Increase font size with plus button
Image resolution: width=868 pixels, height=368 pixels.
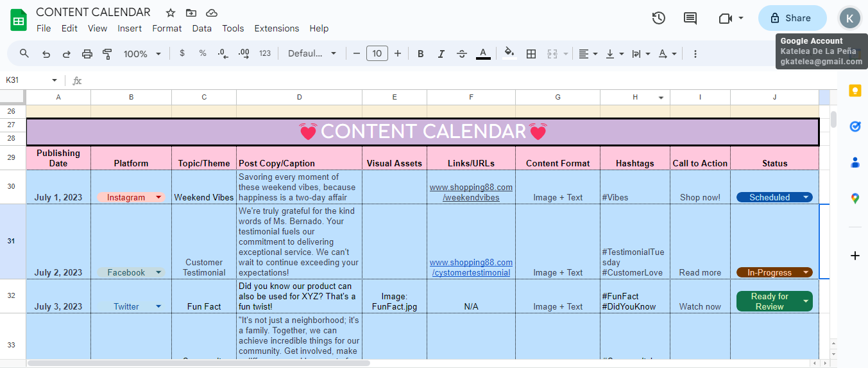398,53
